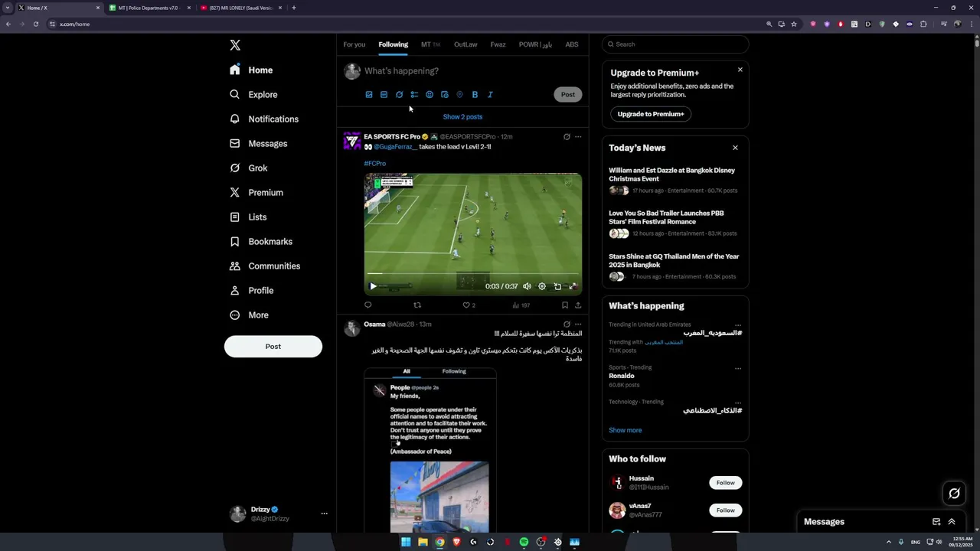980x551 pixels.
Task: Open Grok floating button
Action: pyautogui.click(x=954, y=494)
